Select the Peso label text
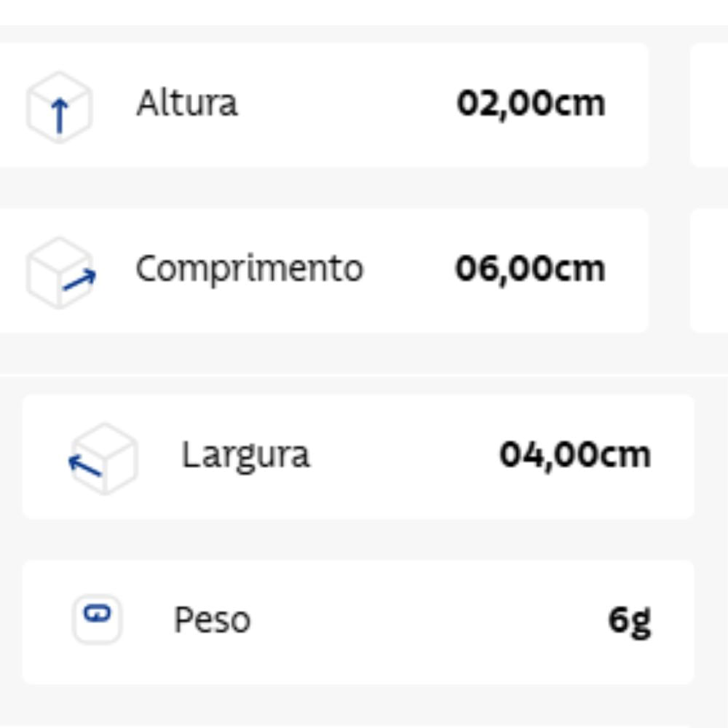Screen dimensions: 728x728 point(212,620)
